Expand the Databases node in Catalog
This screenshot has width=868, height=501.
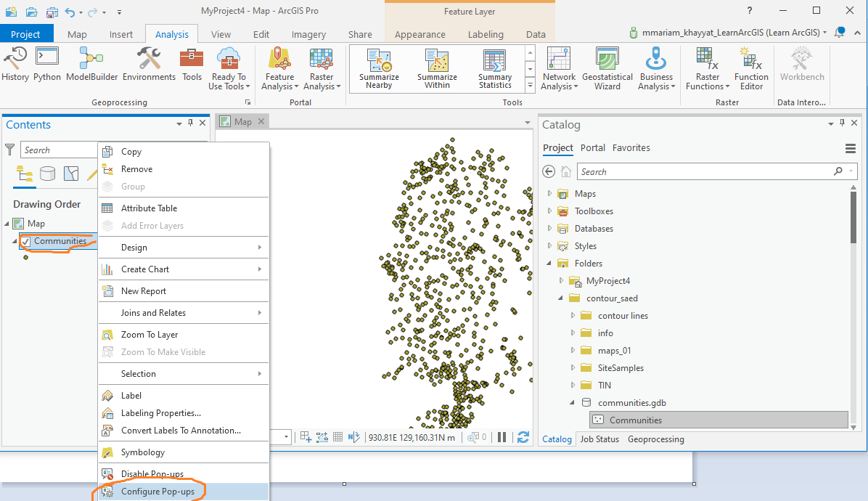549,229
